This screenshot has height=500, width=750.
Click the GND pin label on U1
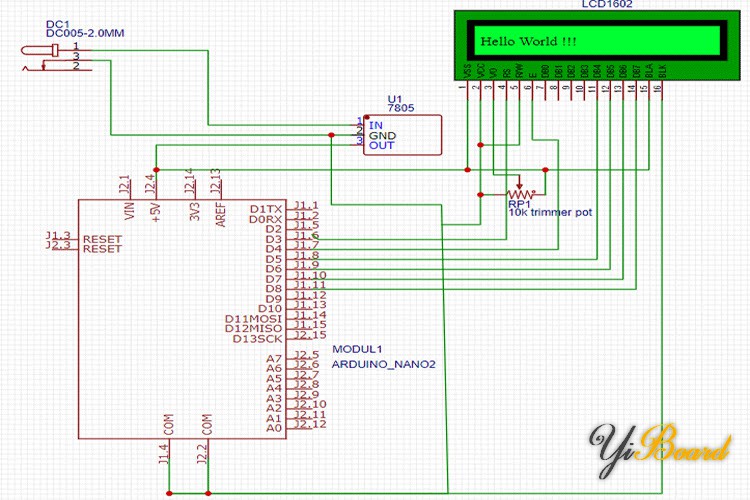pyautogui.click(x=382, y=135)
